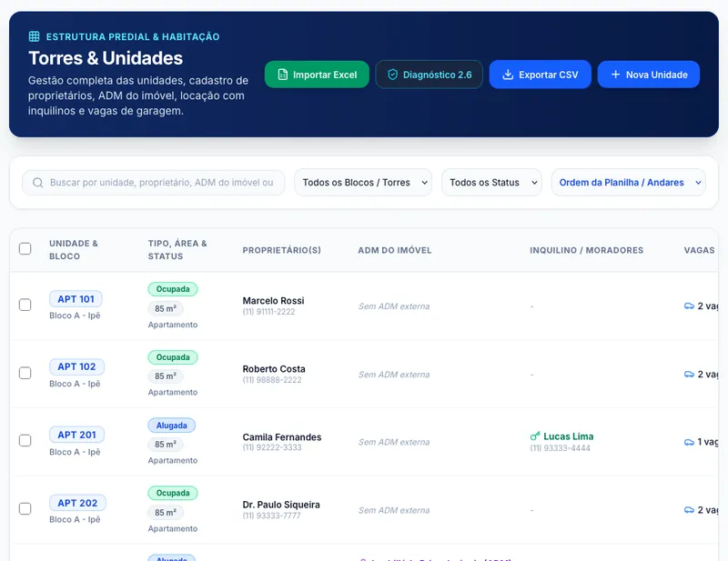
Task: Click owner name Roberto Costa
Action: click(274, 369)
